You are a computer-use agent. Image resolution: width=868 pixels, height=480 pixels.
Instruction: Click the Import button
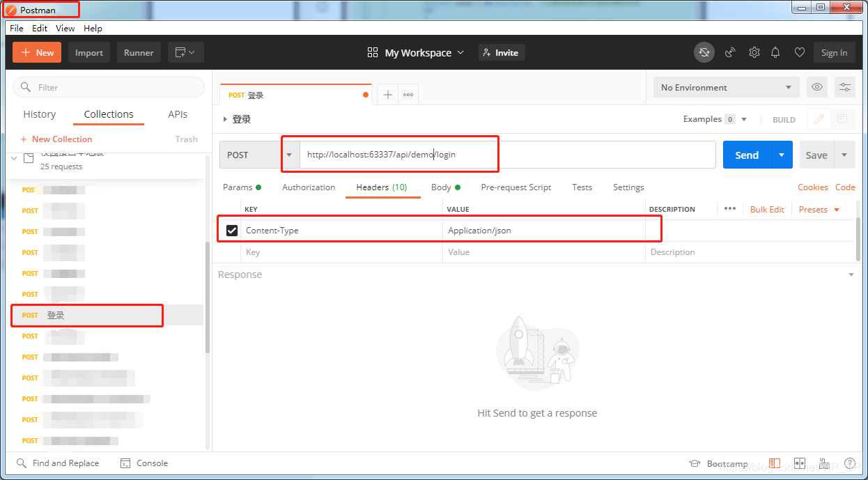click(x=89, y=52)
